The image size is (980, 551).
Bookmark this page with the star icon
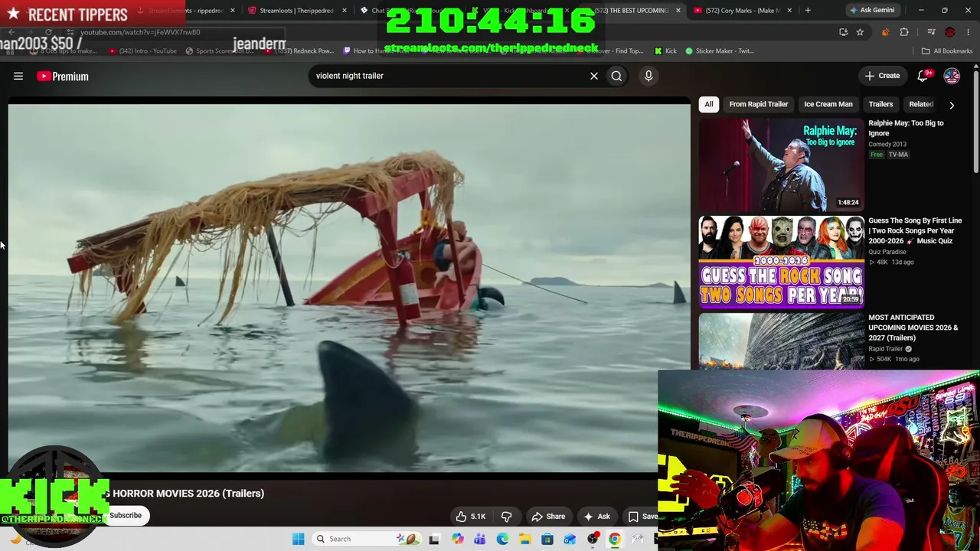pyautogui.click(x=861, y=32)
